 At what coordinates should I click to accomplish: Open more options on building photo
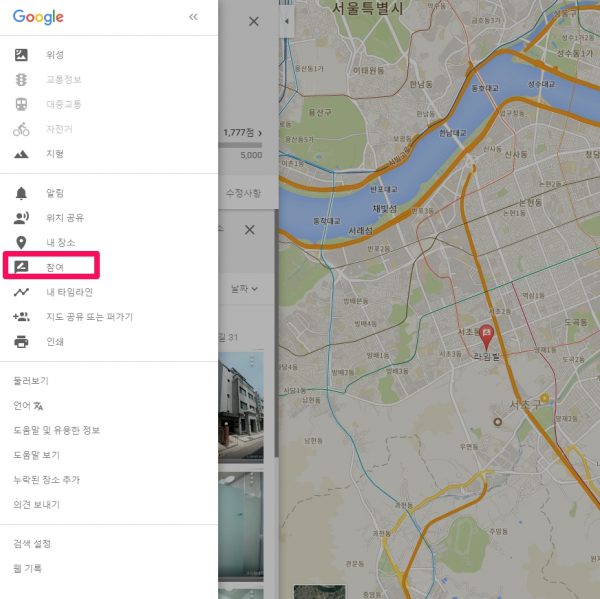click(252, 361)
